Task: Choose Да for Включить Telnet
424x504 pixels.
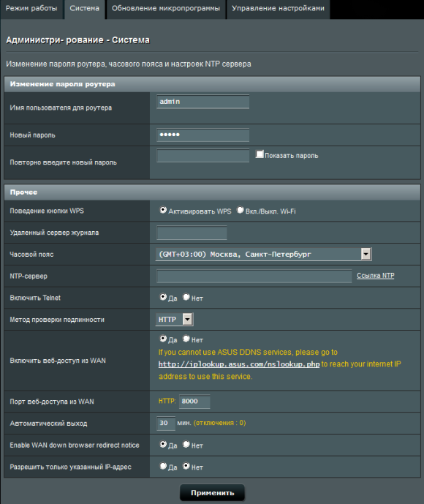Action: (x=163, y=297)
